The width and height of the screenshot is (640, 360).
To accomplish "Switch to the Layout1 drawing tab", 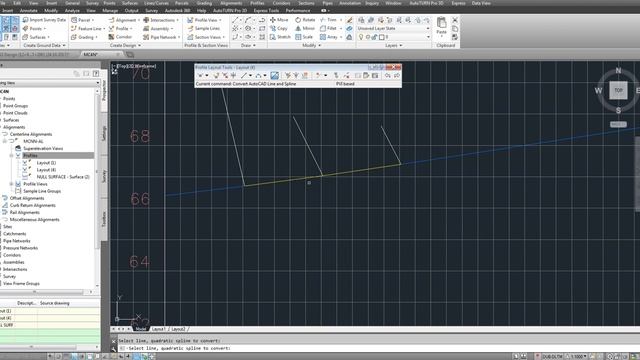I will (158, 329).
